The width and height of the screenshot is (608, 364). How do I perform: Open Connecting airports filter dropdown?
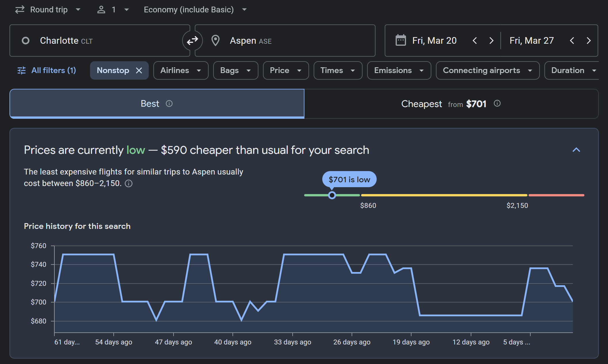point(488,70)
